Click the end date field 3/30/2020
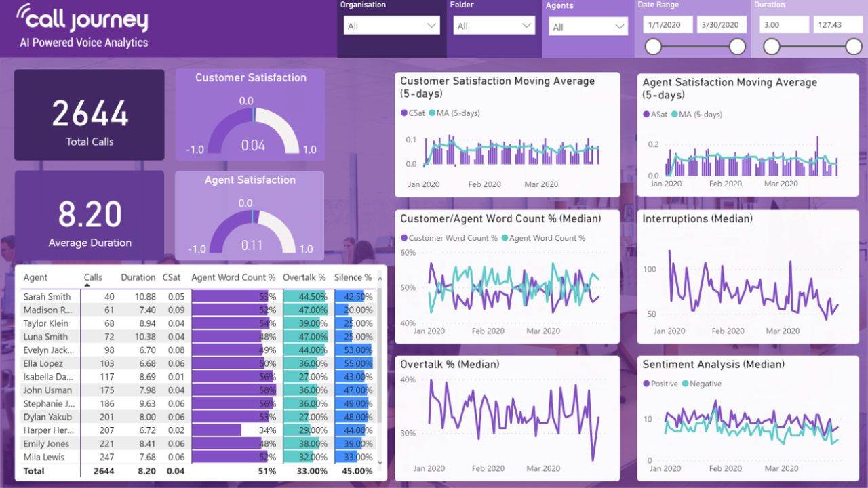 pos(722,24)
